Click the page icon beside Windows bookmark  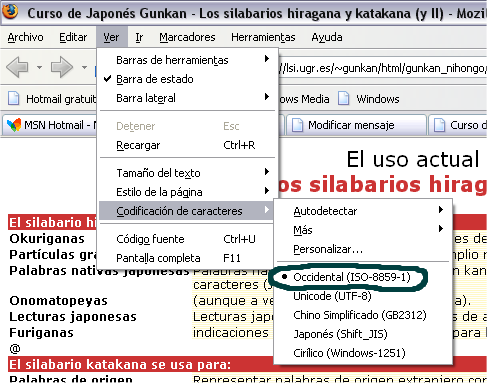coord(344,99)
